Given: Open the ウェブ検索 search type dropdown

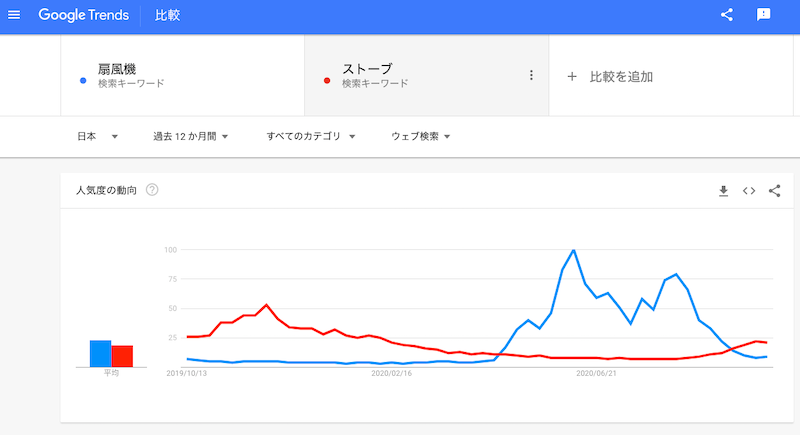Looking at the screenshot, I should (420, 136).
